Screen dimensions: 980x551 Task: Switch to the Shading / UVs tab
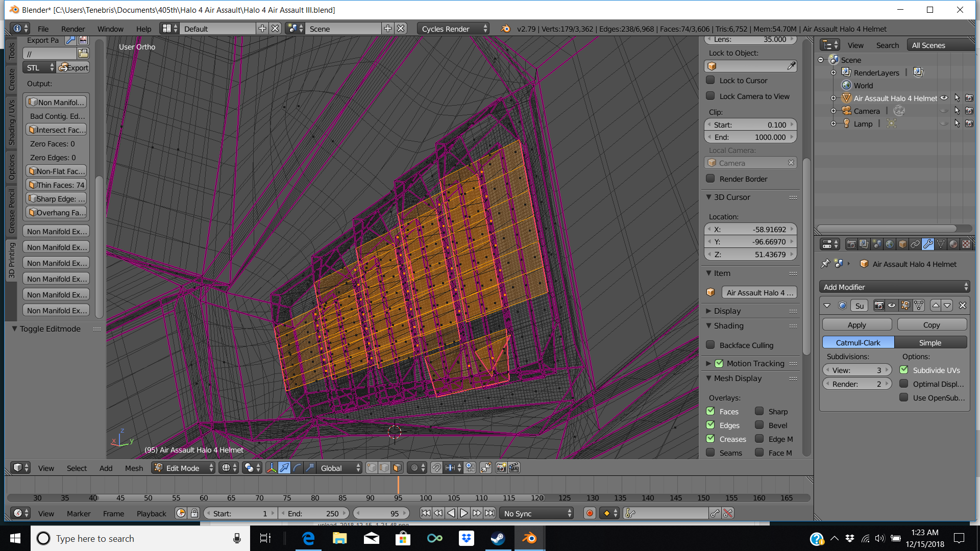click(11, 122)
